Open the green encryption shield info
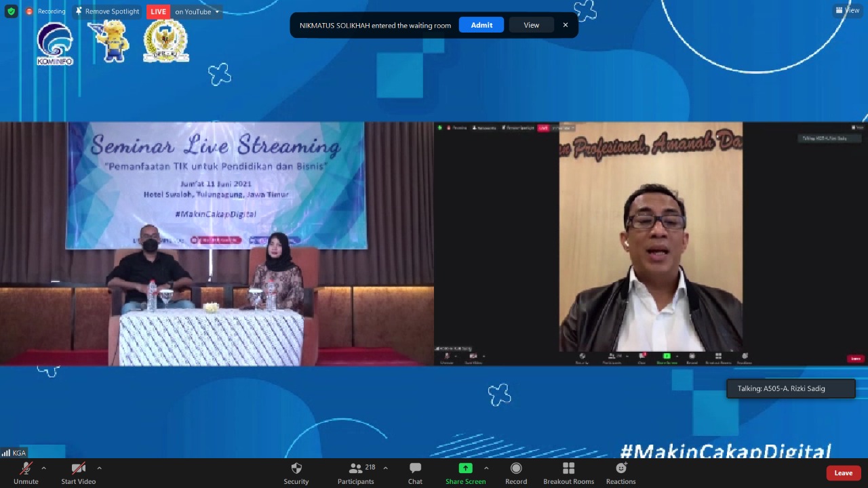868x488 pixels. tap(11, 12)
